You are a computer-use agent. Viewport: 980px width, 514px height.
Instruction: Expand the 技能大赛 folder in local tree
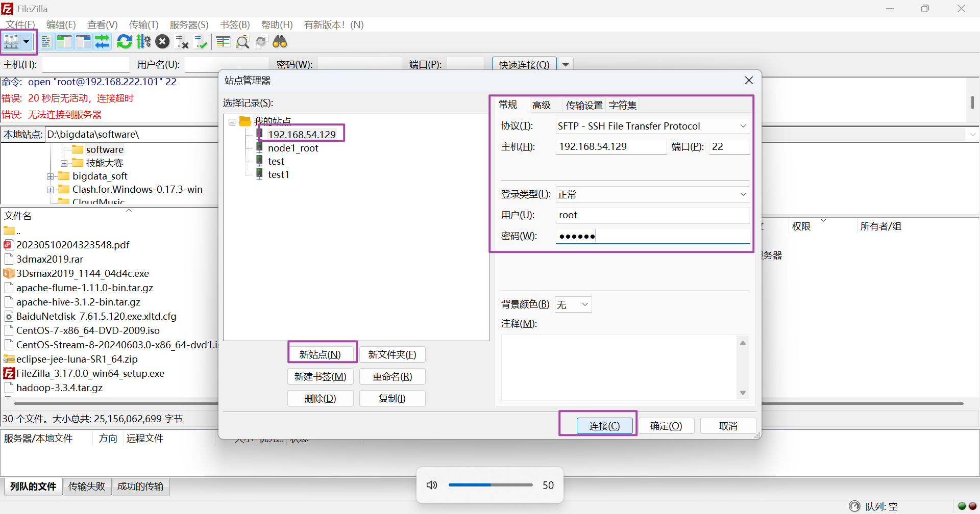click(x=64, y=163)
